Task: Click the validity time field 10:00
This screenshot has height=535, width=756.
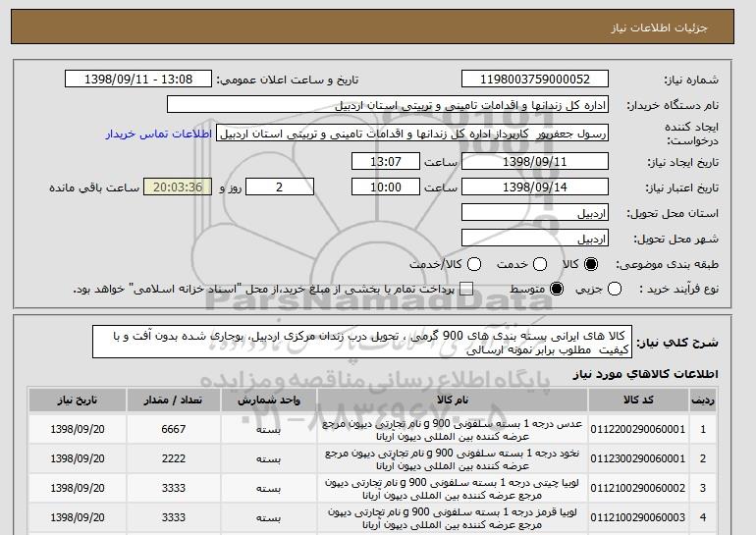Action: (x=386, y=187)
